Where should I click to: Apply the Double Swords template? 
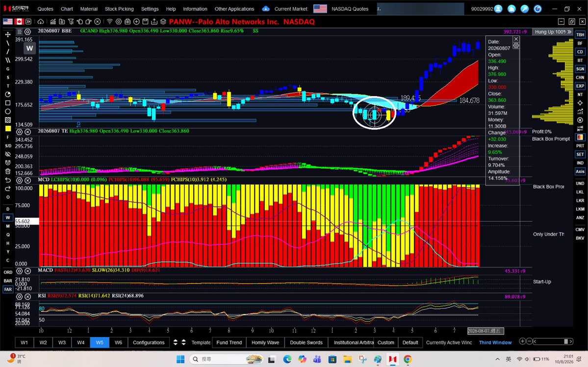pos(306,343)
